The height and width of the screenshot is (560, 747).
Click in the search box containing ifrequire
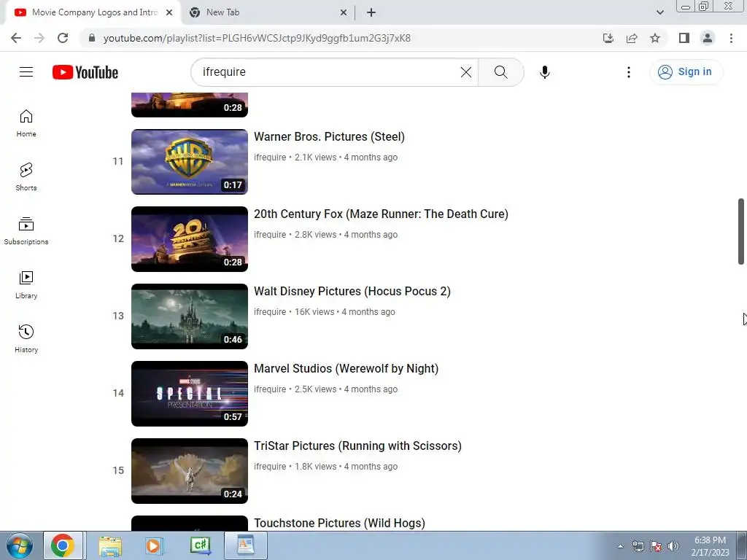pyautogui.click(x=329, y=72)
